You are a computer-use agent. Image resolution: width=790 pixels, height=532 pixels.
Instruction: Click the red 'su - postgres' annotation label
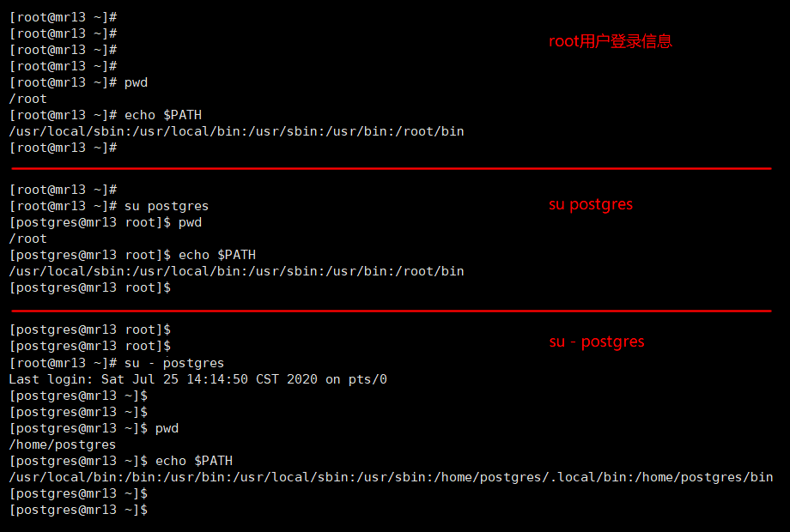coord(597,342)
